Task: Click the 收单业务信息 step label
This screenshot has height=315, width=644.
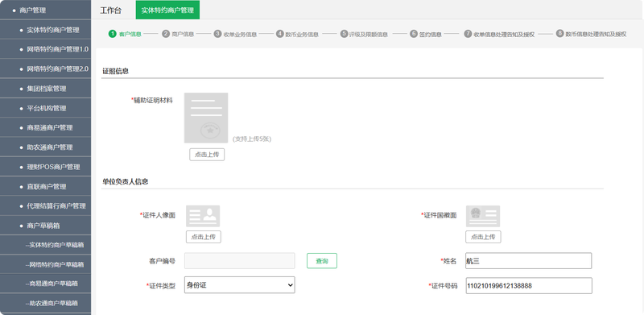Action: [240, 35]
